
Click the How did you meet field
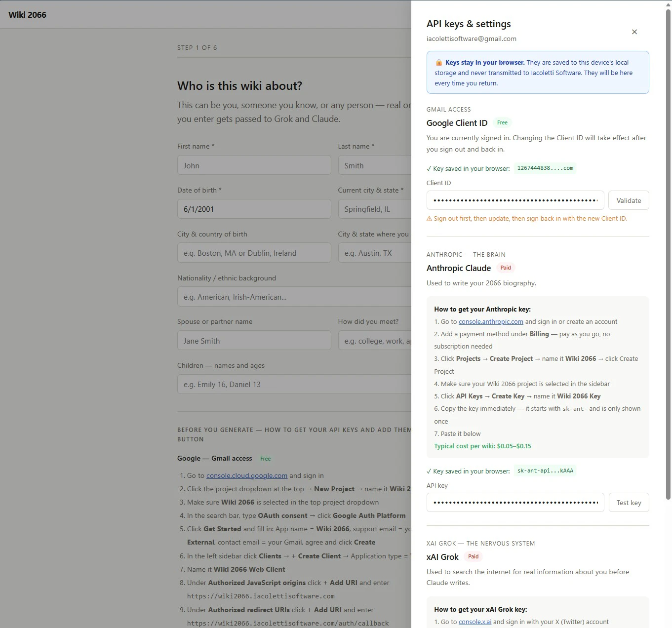(x=374, y=341)
